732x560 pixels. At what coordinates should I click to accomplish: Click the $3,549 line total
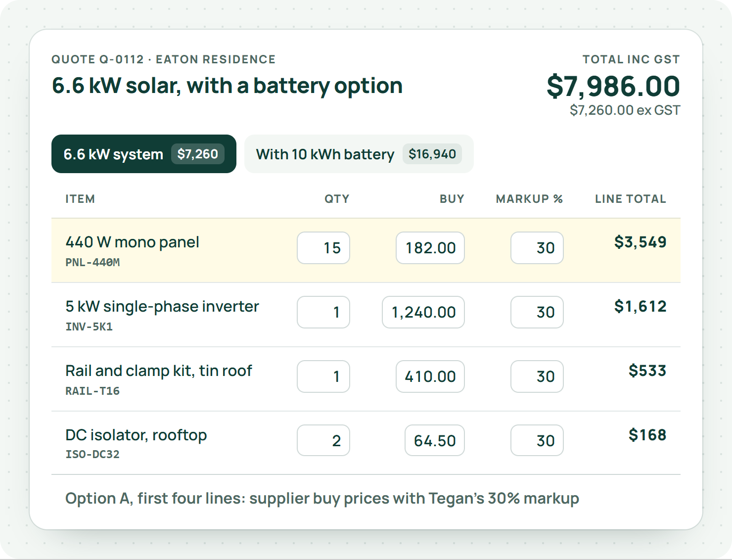[x=640, y=242]
